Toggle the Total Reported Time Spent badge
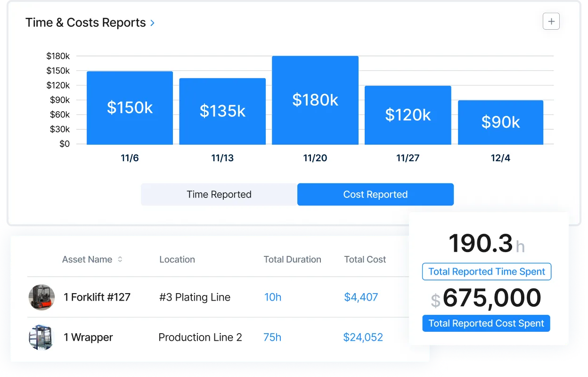 486,271
